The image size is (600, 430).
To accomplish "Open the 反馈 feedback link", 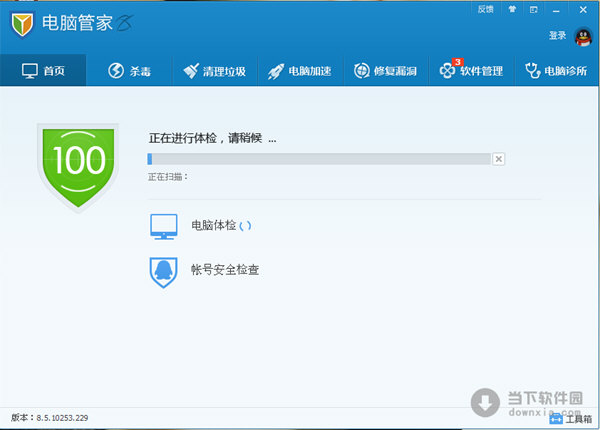I will tap(486, 9).
